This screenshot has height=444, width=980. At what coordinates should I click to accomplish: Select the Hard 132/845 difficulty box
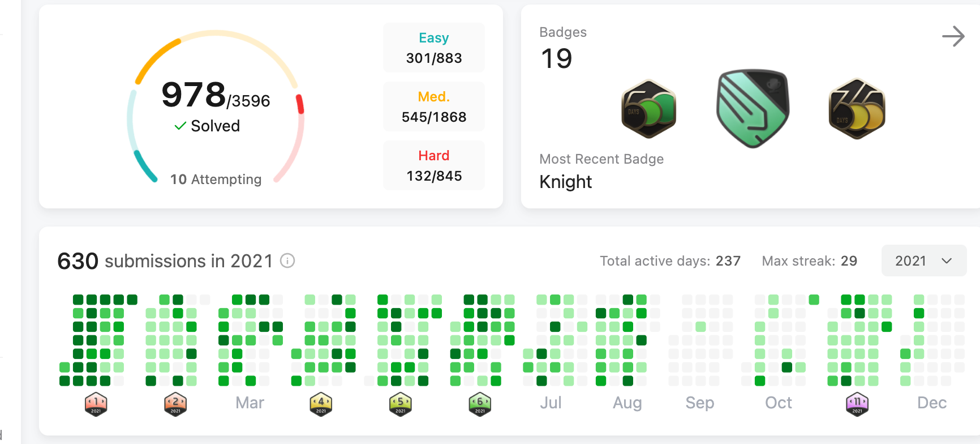(434, 165)
